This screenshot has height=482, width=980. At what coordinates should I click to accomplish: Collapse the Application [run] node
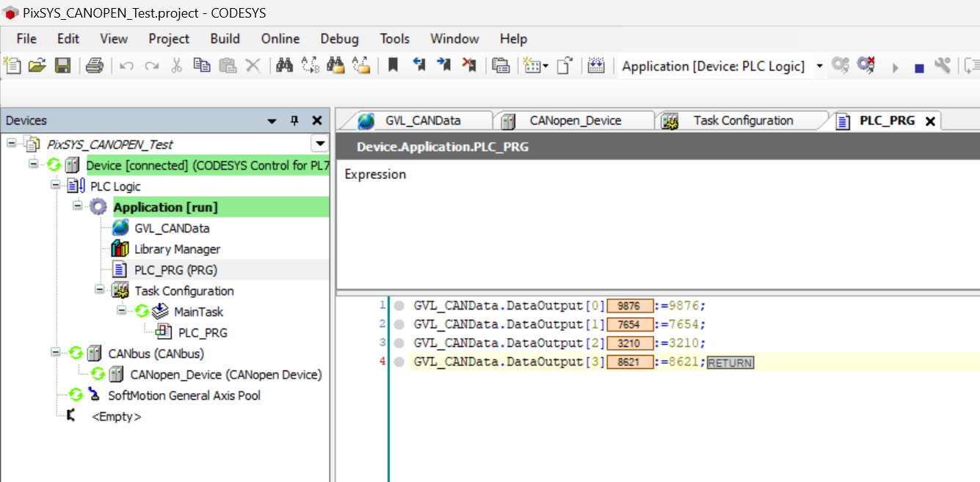pos(78,205)
